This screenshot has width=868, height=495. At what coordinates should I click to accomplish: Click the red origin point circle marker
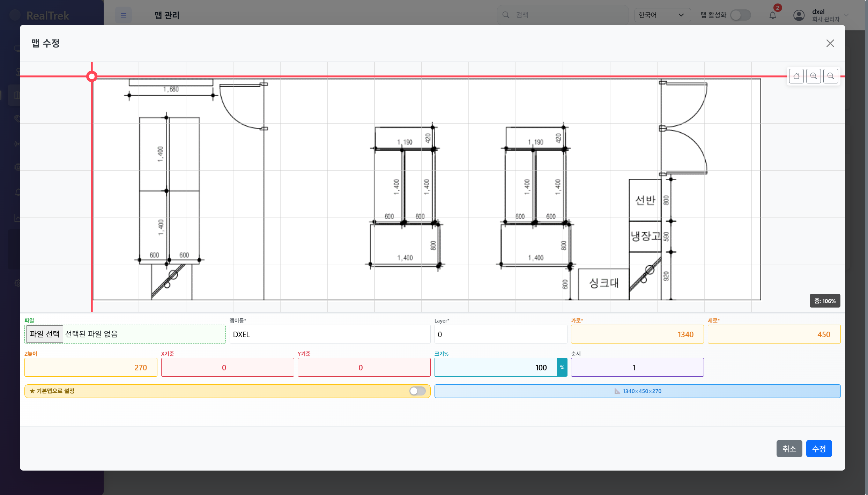coord(92,76)
